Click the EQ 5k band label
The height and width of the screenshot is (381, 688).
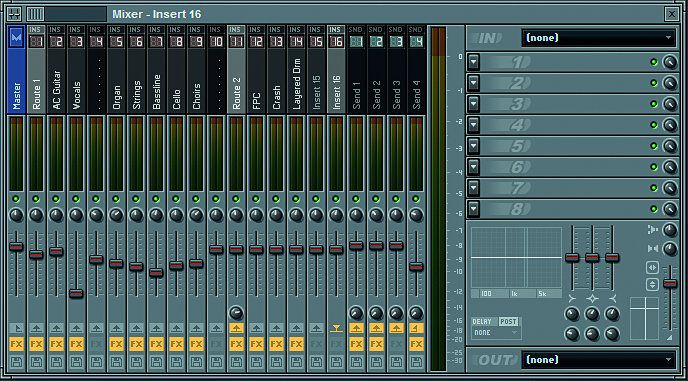[543, 294]
